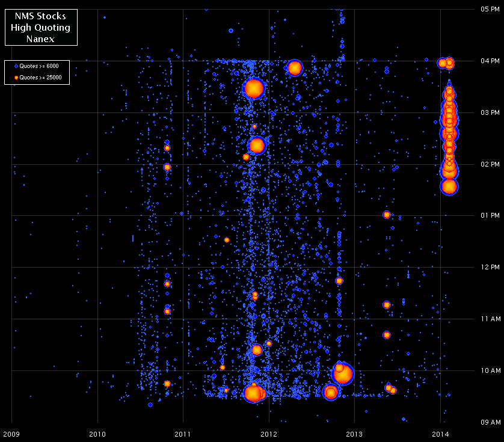Click the '2013' year label
Screen dimensions: 504x442
[354, 434]
